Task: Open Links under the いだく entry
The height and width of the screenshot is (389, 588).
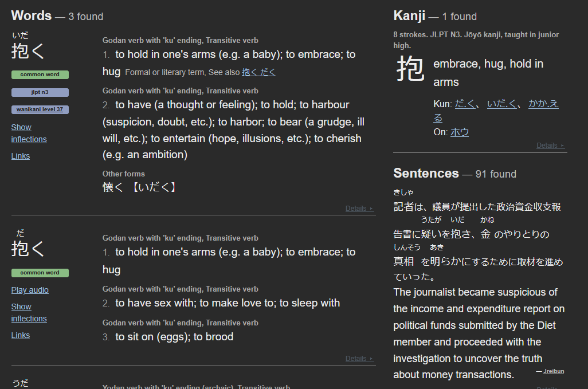Action: [20, 156]
